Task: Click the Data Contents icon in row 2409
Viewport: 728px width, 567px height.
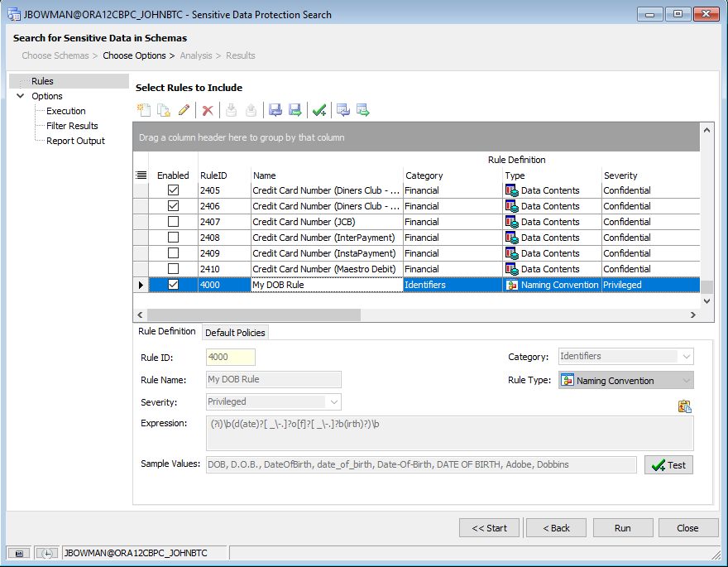Action: pos(511,253)
